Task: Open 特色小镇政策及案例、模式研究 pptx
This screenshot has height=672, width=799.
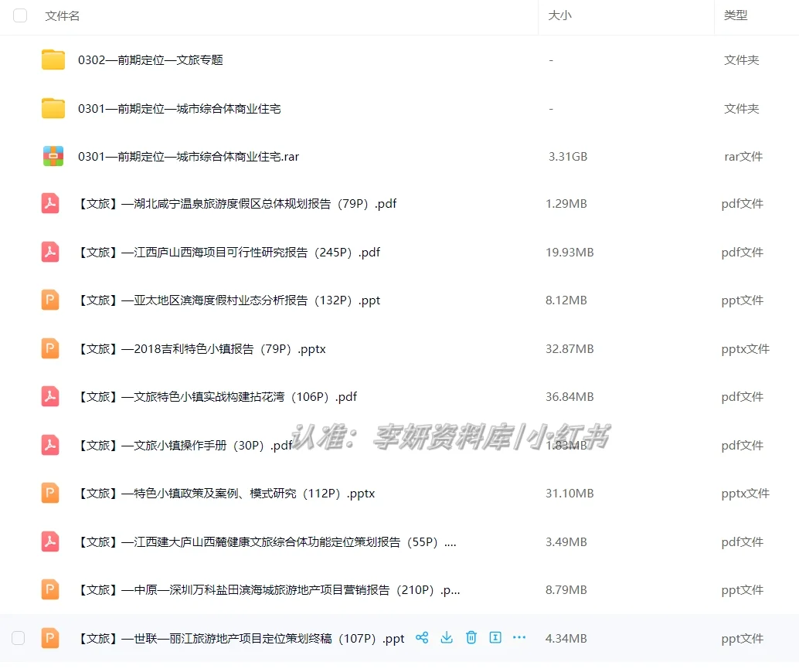Action: 226,494
